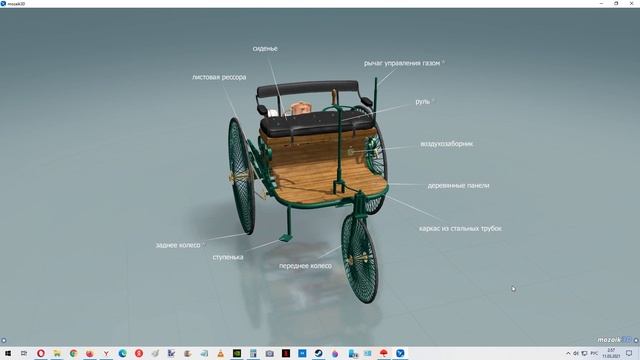
Task: Show hidden system tray icons
Action: click(568, 353)
